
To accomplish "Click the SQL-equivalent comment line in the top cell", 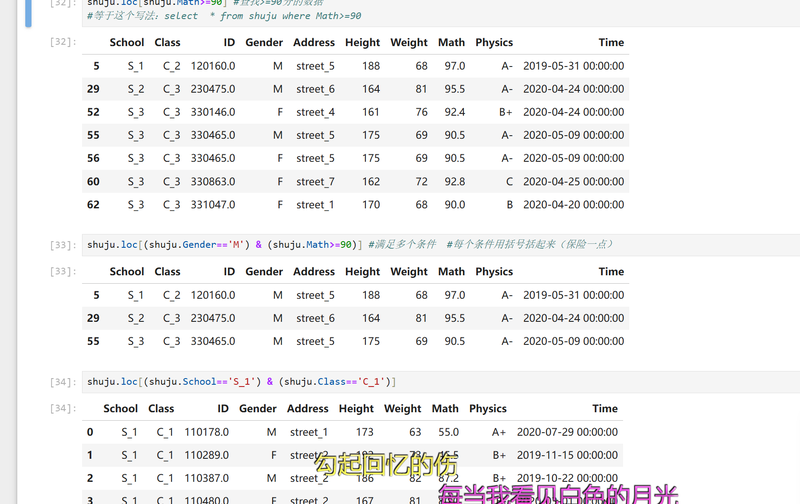I will [x=224, y=16].
